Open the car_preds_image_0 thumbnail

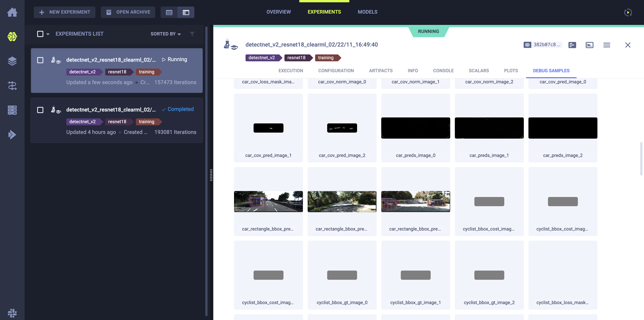415,128
